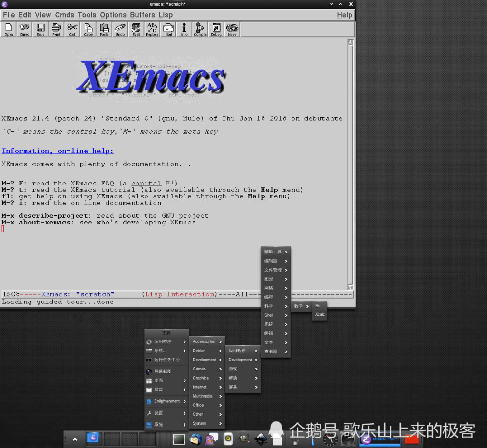Open the Tools menu
This screenshot has height=448, width=487.
click(87, 15)
